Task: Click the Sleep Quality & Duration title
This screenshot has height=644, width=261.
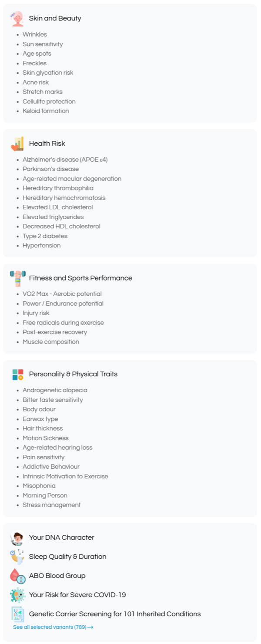Action: pos(67,557)
